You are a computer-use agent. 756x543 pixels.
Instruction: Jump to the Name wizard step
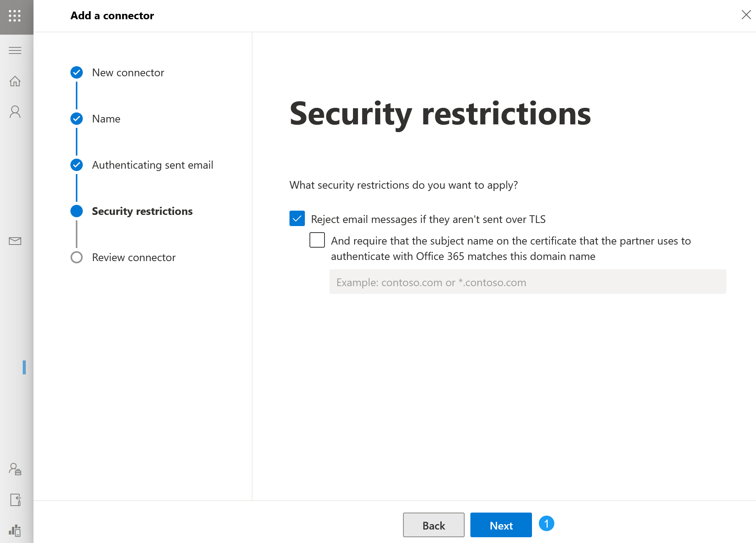click(106, 119)
